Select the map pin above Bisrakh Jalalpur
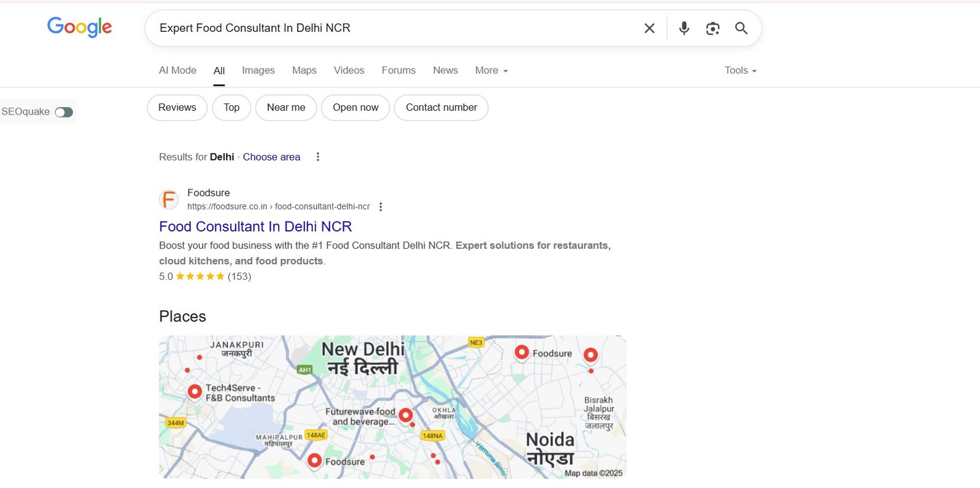This screenshot has width=980, height=488. pos(590,355)
